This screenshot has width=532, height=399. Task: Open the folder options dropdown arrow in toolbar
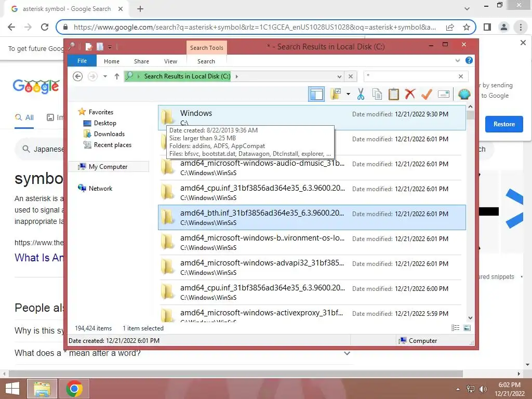point(348,94)
